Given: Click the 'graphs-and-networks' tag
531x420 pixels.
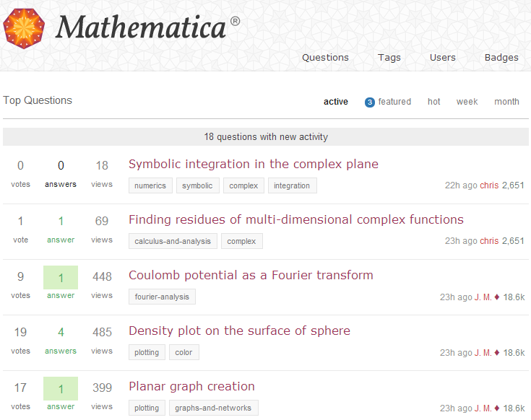Looking at the screenshot, I should coord(213,408).
